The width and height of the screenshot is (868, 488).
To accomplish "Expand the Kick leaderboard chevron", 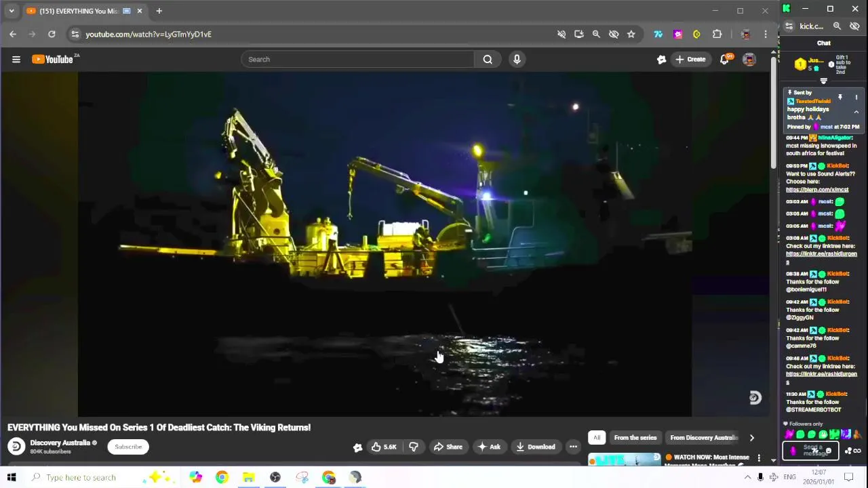I will (824, 81).
